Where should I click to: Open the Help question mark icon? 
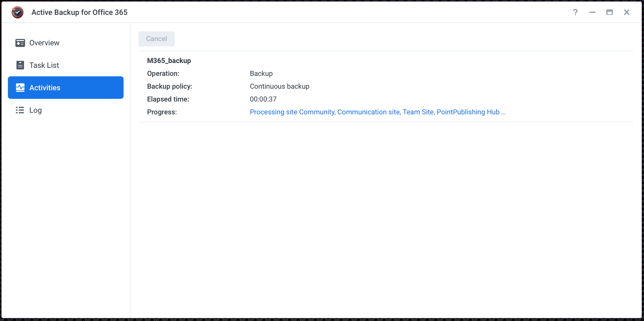tap(575, 12)
